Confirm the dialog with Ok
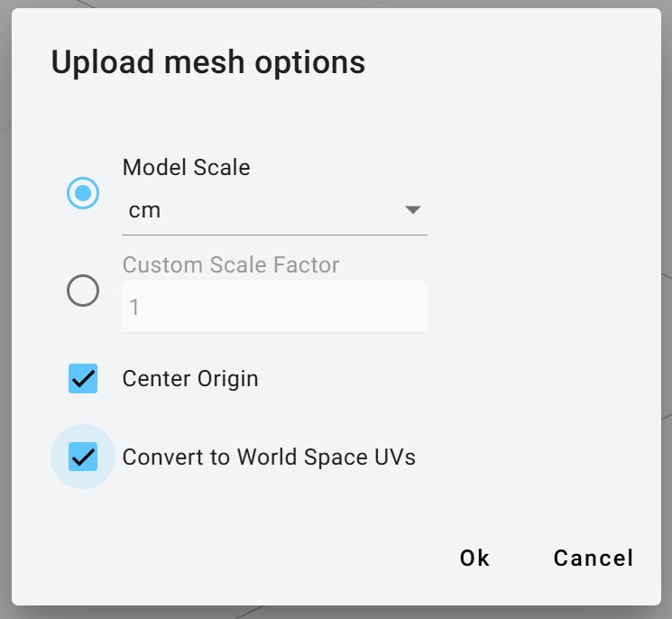 pyautogui.click(x=474, y=558)
